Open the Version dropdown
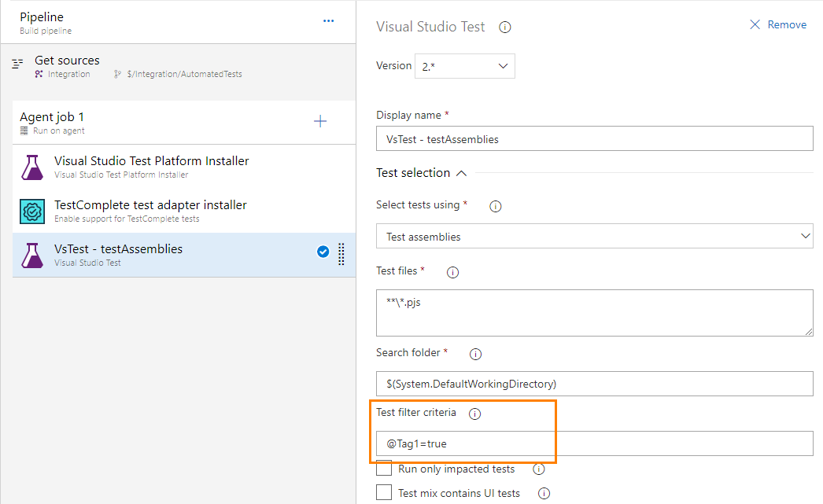Image resolution: width=823 pixels, height=504 pixels. click(x=464, y=66)
